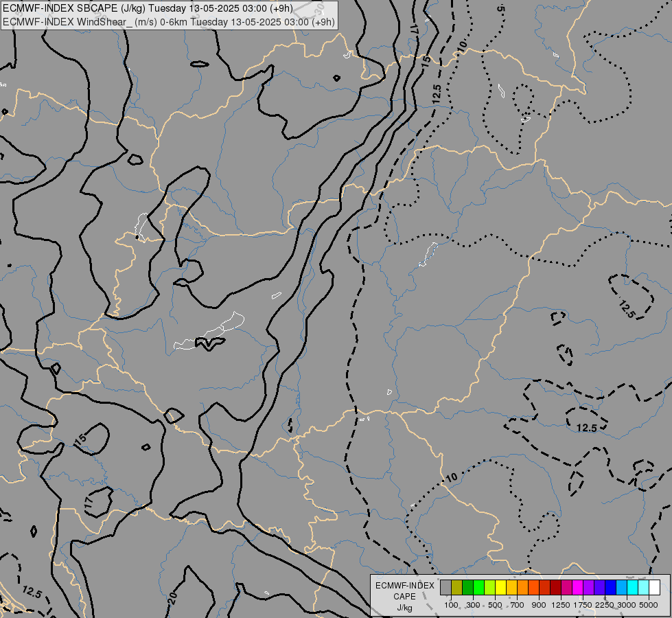
Task: Click the deep pink swatch right of tick 1250
Action: point(566,587)
